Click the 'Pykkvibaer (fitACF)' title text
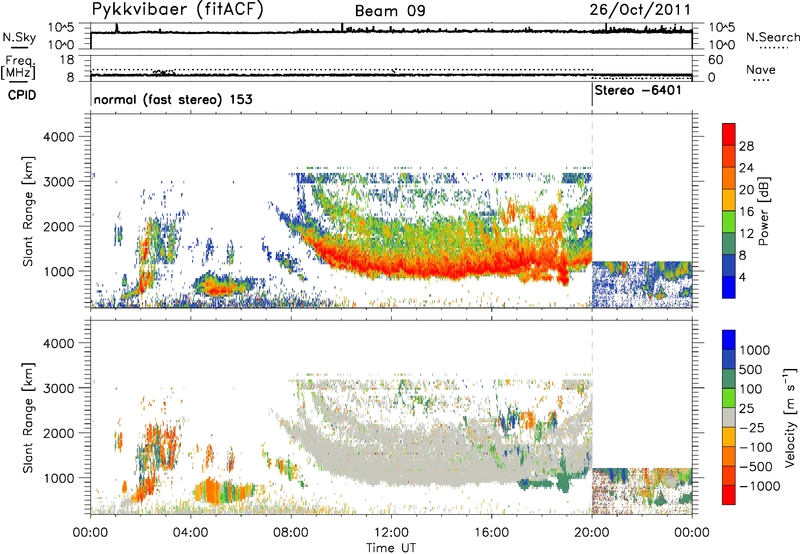This screenshot has width=800, height=554. (x=178, y=10)
